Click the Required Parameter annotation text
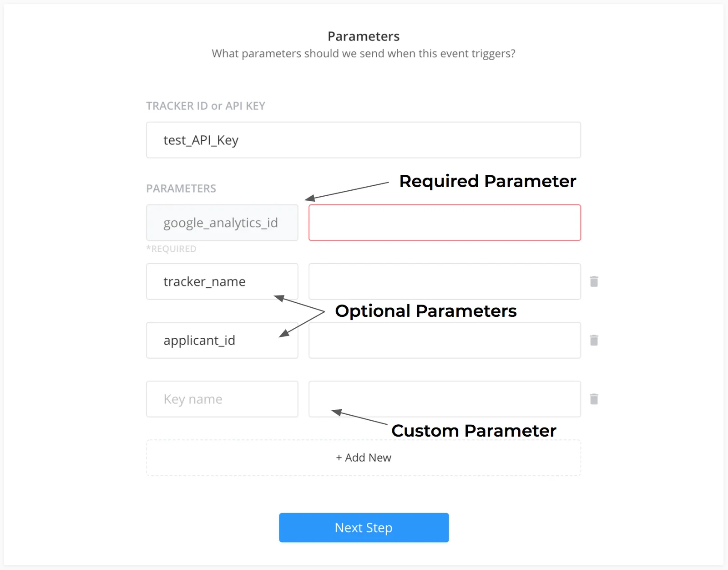Screen dimensions: 728x570 coord(488,181)
